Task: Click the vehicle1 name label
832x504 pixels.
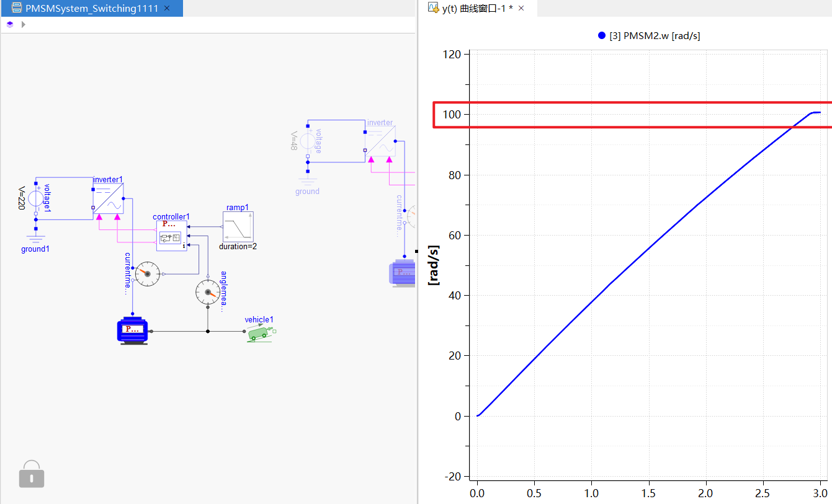Action: coord(259,320)
